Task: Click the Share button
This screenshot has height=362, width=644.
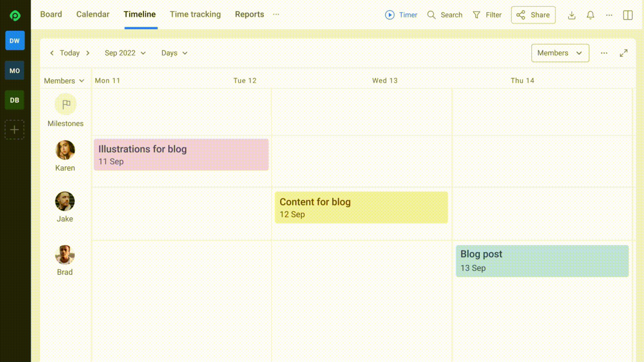Action: click(x=533, y=15)
